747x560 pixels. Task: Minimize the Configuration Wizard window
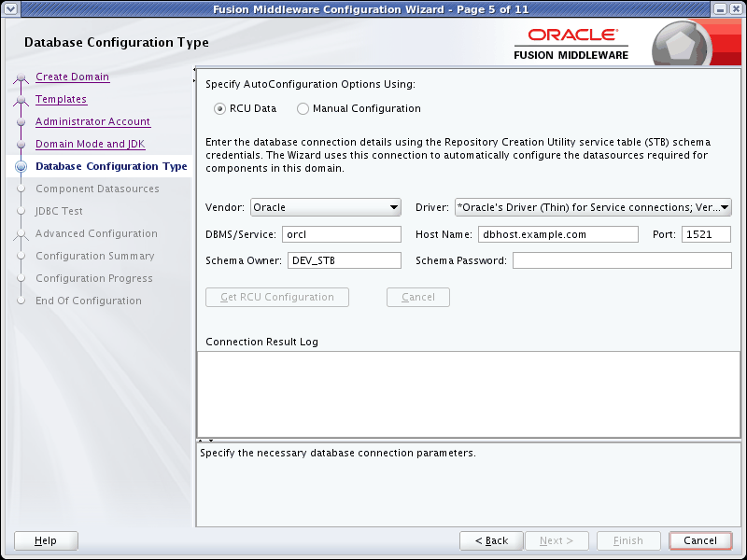721,9
